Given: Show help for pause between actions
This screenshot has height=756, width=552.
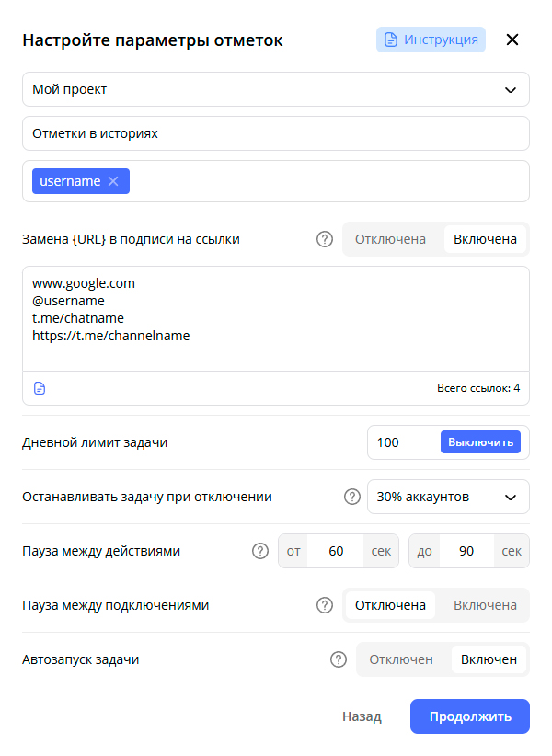Looking at the screenshot, I should click(259, 551).
